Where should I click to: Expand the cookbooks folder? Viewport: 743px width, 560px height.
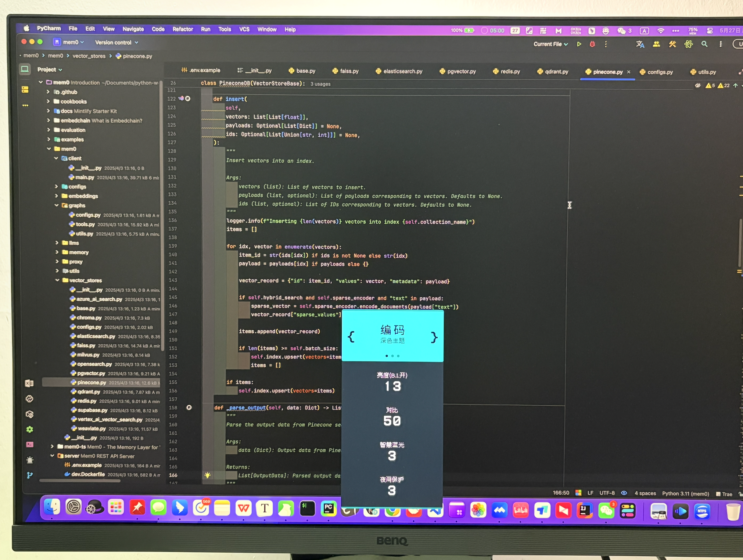(x=48, y=101)
